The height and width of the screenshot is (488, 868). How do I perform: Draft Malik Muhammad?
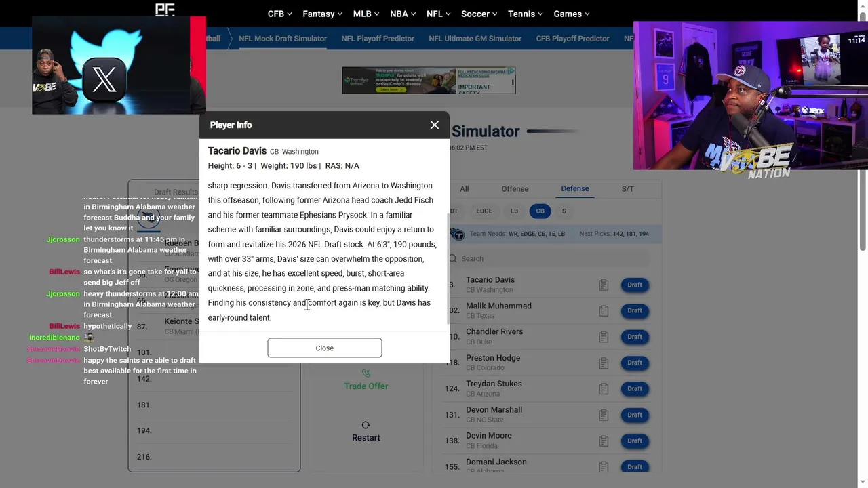coord(635,310)
